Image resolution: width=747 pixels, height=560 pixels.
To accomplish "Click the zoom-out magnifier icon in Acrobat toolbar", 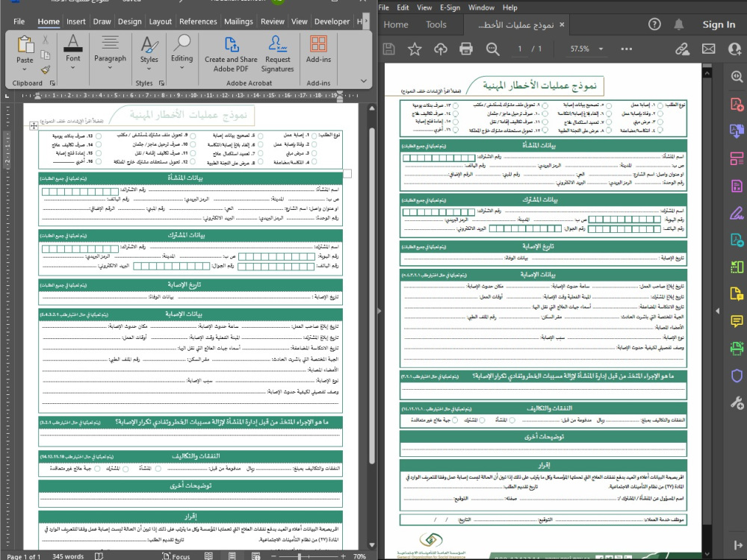I will point(492,49).
